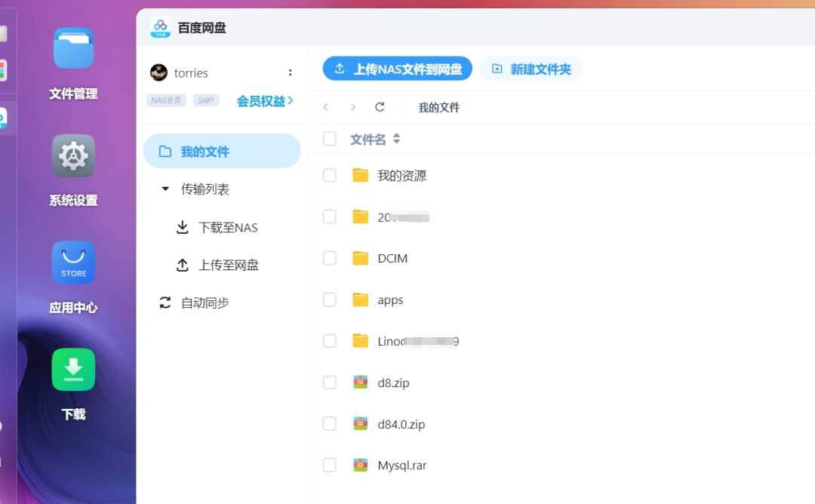Click the 百度网盘 logo in title bar
815x504 pixels.
[x=160, y=27]
